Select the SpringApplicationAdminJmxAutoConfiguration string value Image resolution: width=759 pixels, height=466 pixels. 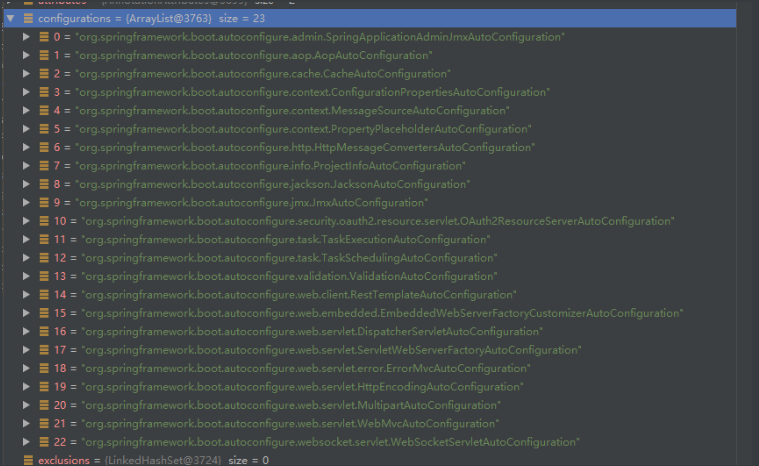click(320, 37)
